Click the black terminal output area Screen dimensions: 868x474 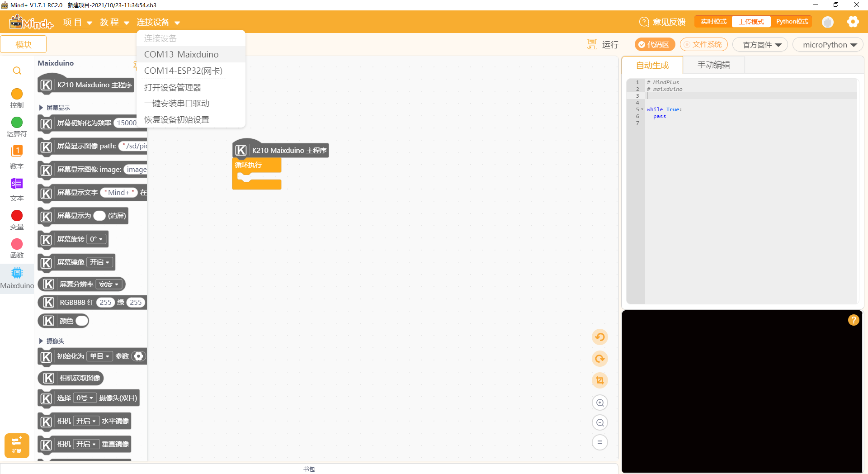[x=742, y=391]
